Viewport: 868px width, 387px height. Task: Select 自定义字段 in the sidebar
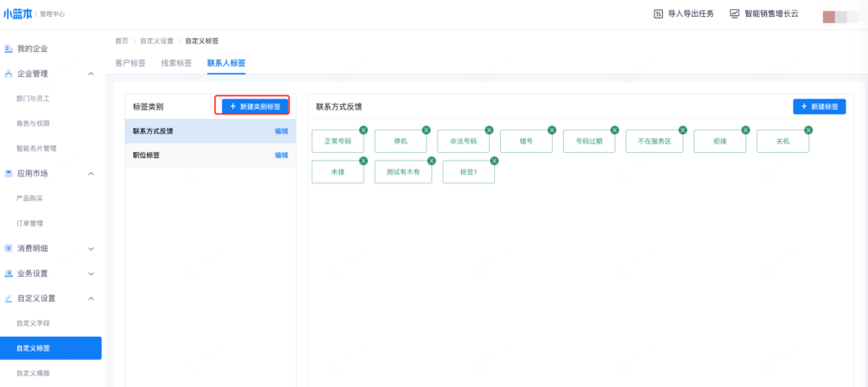pos(34,323)
